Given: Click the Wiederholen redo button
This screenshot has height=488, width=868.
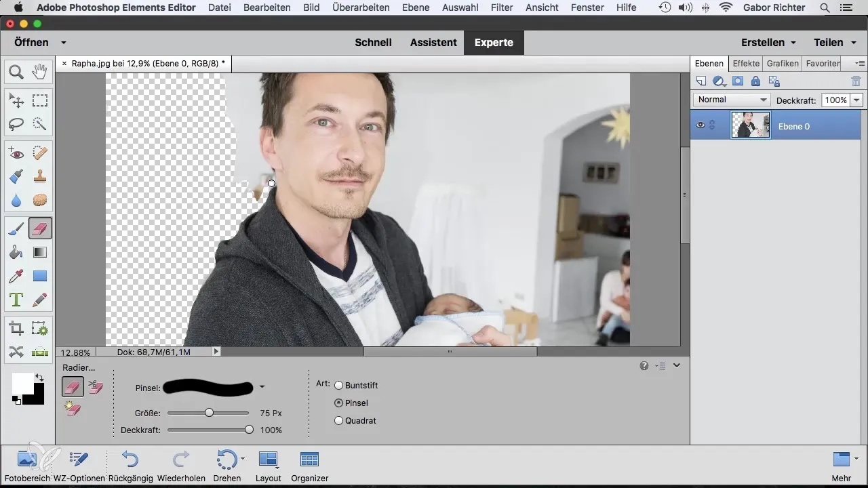Looking at the screenshot, I should pyautogui.click(x=181, y=465).
